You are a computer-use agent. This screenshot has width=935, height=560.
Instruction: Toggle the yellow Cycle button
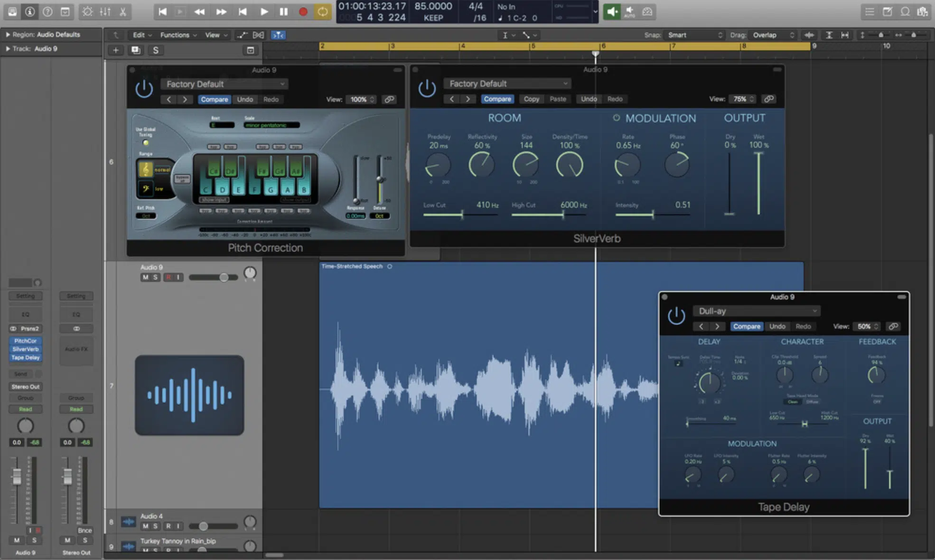pos(322,11)
